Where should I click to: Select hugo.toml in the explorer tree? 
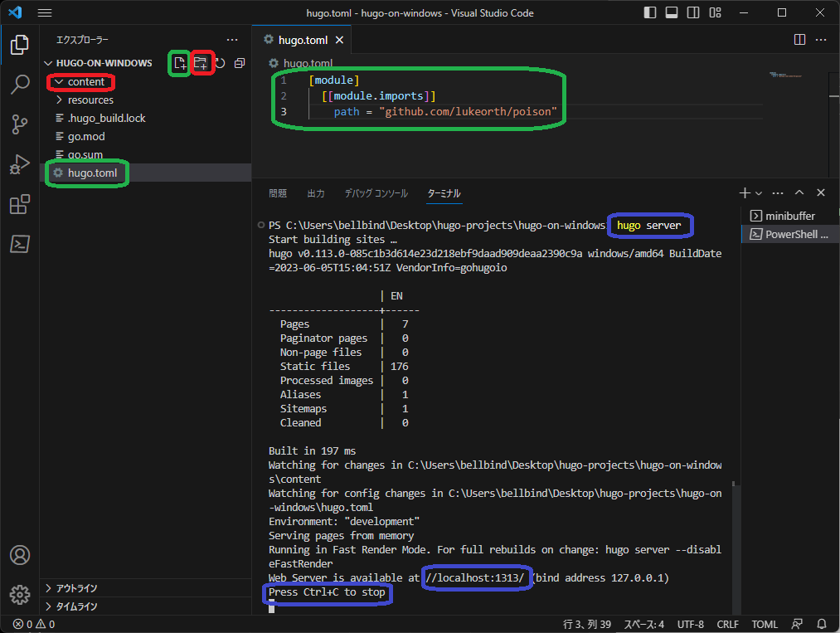pos(92,173)
